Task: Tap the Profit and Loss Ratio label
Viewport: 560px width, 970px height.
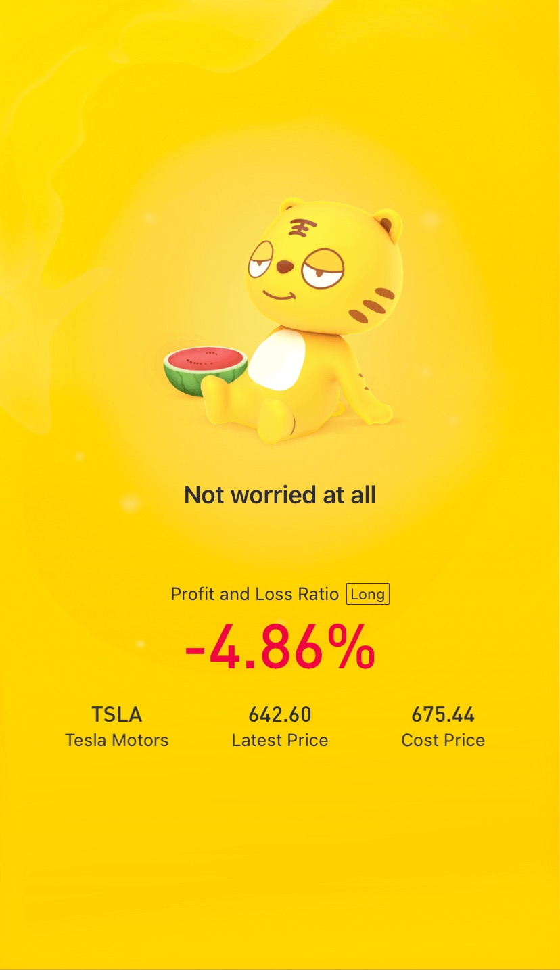Action: click(x=255, y=595)
